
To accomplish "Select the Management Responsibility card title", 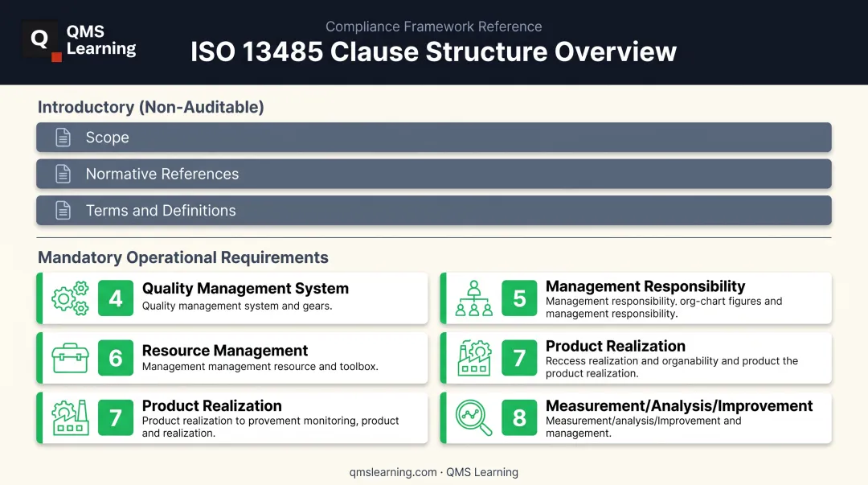I will (x=645, y=286).
